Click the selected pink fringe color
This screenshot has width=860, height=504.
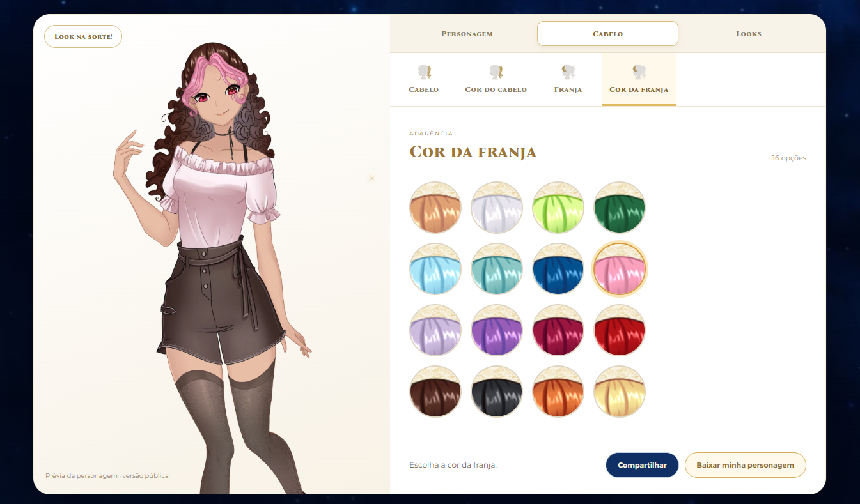620,269
